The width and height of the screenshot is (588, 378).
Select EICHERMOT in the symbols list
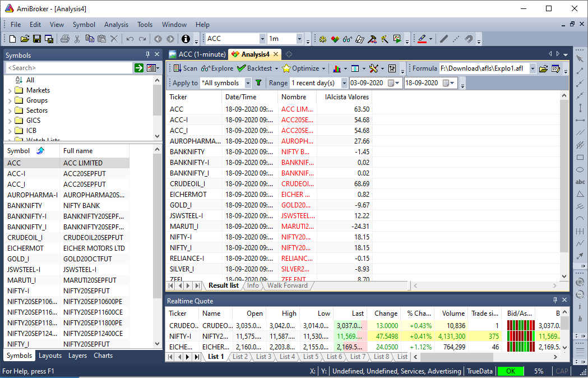click(67, 248)
